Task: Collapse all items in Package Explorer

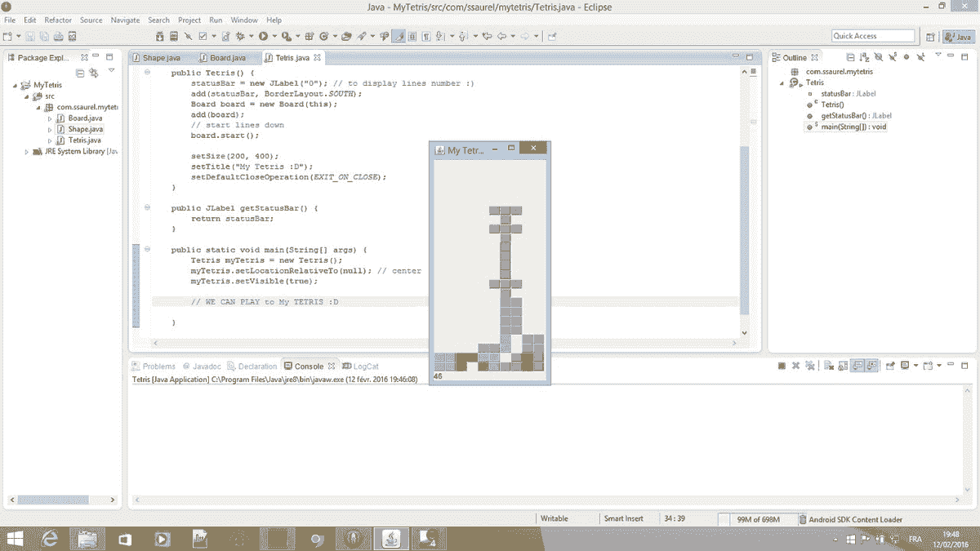Action: [x=80, y=73]
